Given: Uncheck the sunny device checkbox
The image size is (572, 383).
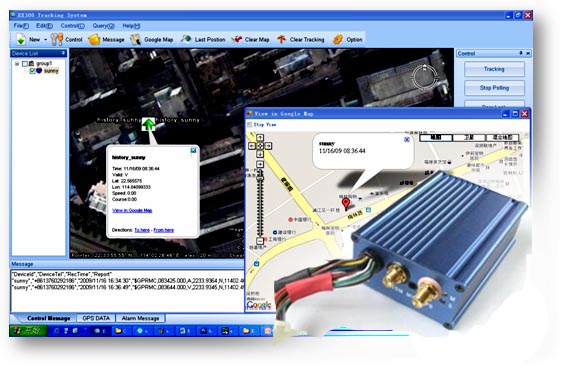Looking at the screenshot, I should point(32,71).
